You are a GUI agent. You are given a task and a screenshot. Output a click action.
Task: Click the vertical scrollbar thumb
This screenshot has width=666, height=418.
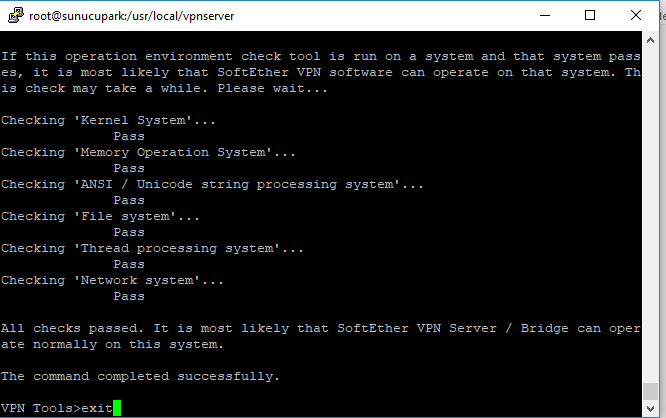tap(650, 391)
